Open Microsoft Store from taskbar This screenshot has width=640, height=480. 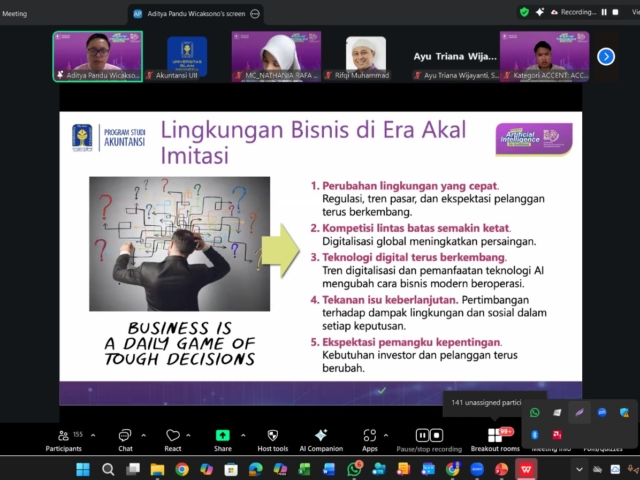tap(231, 469)
